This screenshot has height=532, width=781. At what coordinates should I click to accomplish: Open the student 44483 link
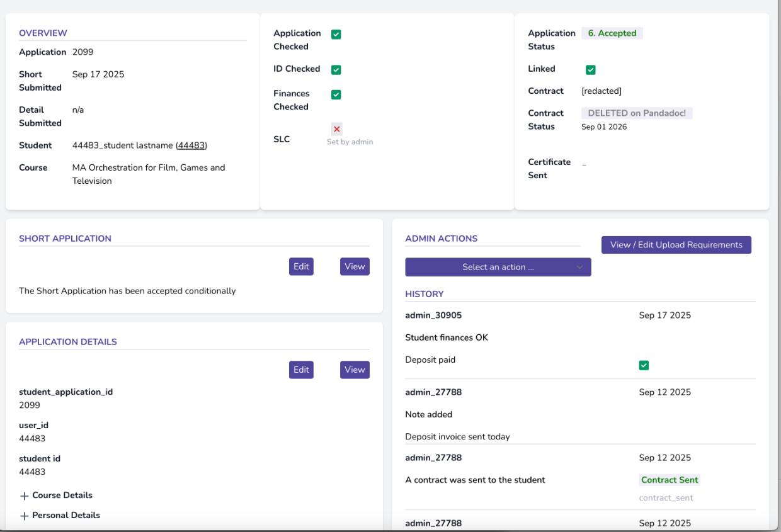pos(191,145)
